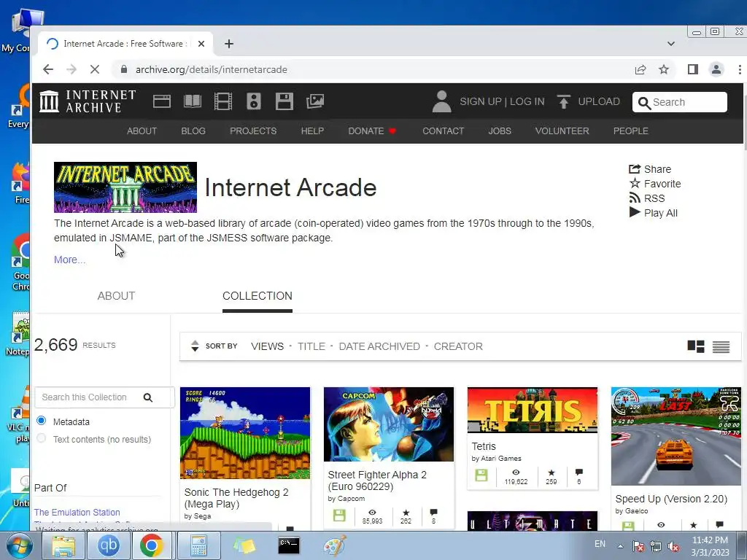Click the Share link

click(650, 169)
